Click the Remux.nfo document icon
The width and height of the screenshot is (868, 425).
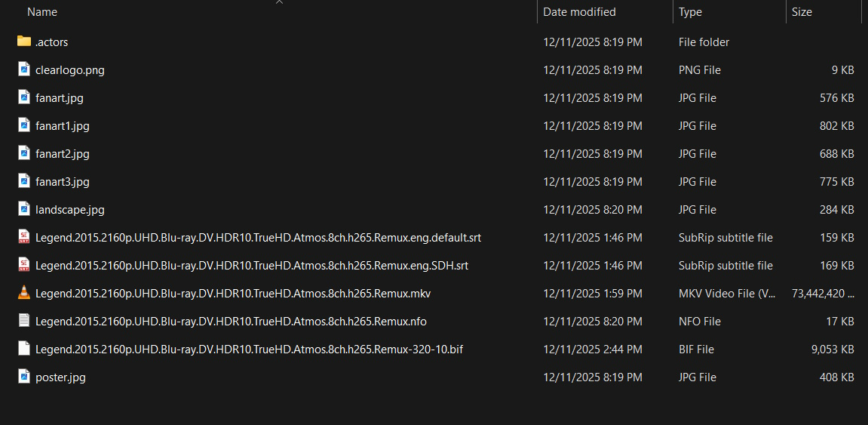point(24,321)
